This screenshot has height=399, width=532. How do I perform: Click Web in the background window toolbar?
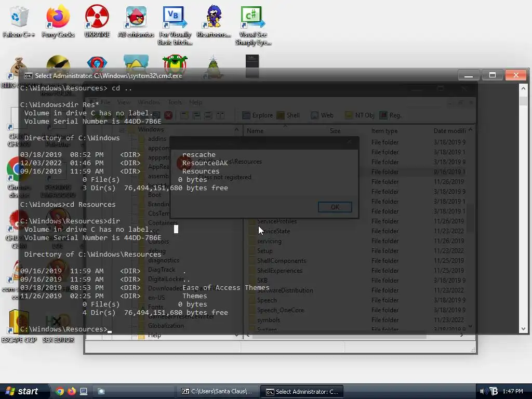point(322,115)
